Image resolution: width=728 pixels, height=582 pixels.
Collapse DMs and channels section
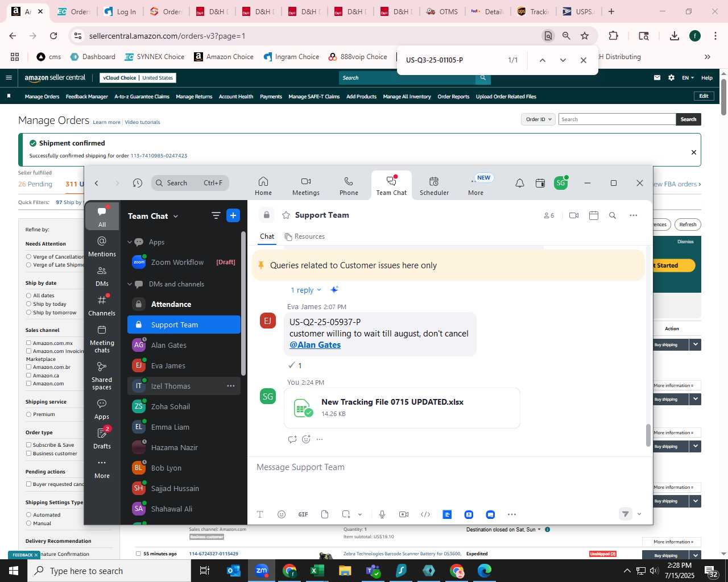click(130, 284)
